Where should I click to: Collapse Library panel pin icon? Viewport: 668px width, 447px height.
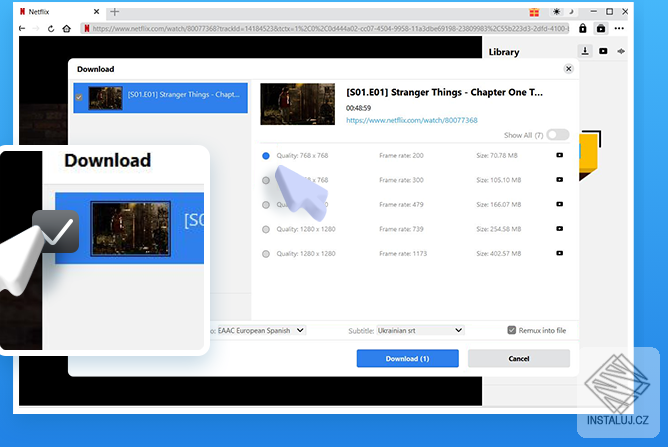pos(621,51)
